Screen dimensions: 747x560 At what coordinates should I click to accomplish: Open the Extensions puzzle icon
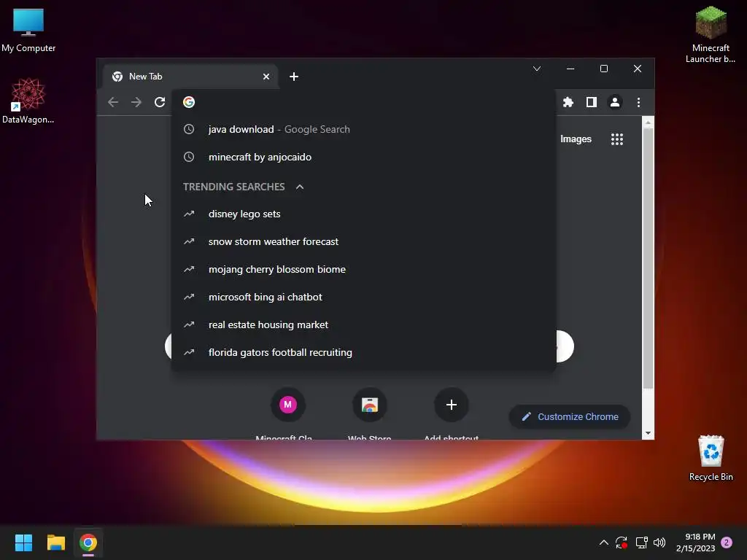point(568,102)
